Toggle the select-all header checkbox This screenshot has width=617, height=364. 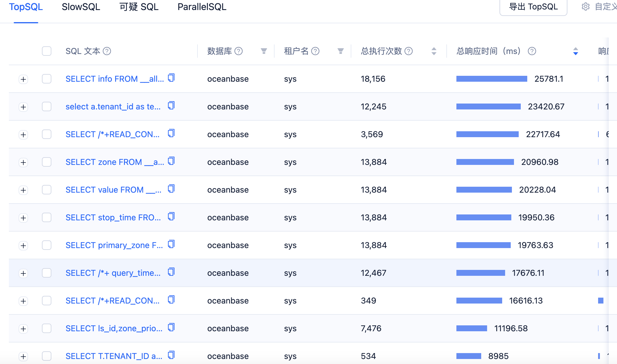[47, 51]
